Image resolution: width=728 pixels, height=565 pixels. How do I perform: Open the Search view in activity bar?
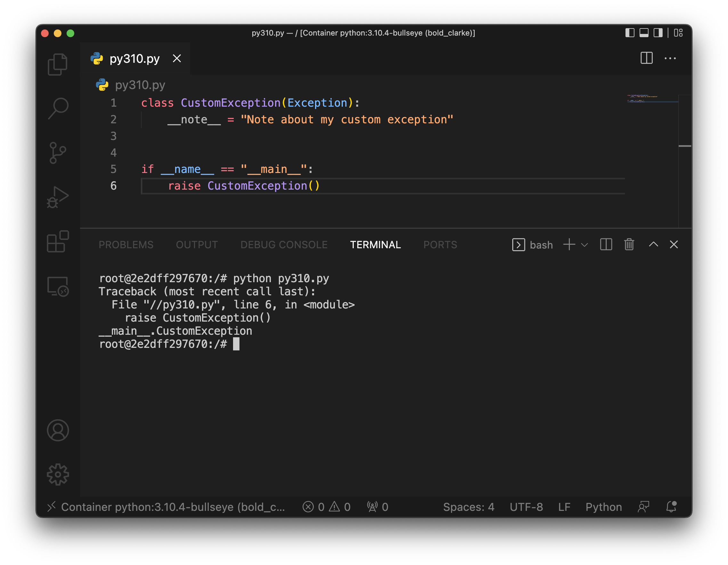coord(58,108)
